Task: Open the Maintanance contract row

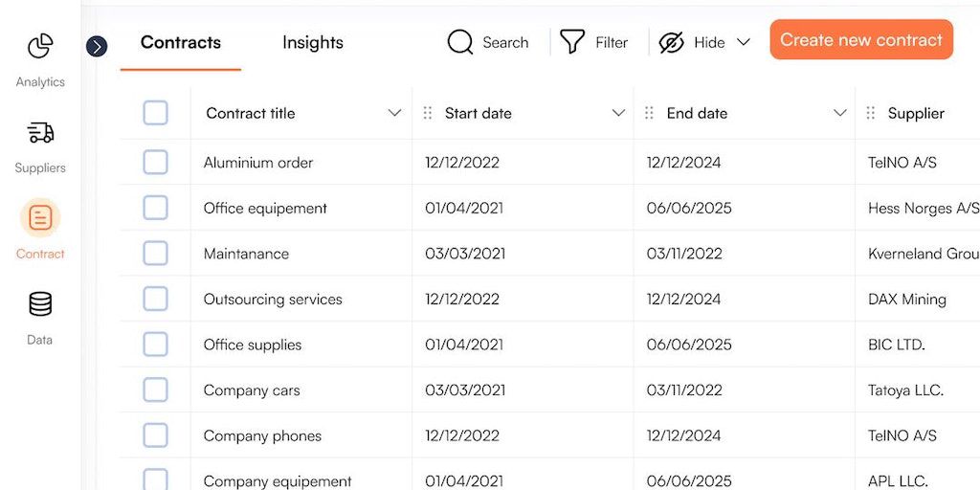Action: (x=246, y=254)
